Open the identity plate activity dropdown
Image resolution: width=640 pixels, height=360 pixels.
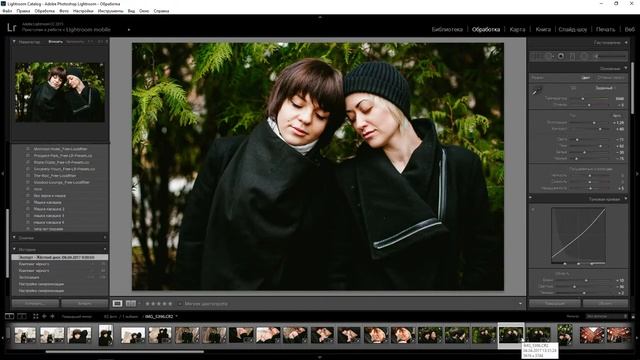[129, 29]
